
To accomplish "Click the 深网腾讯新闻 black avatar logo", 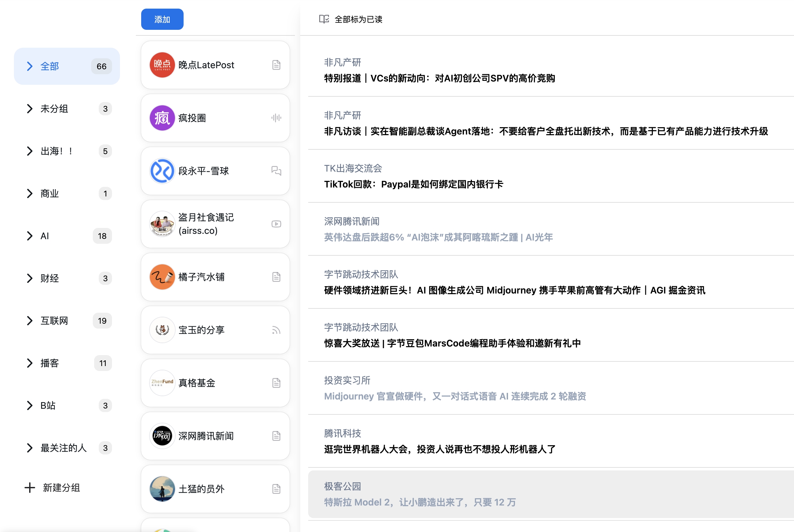I will coord(162,436).
